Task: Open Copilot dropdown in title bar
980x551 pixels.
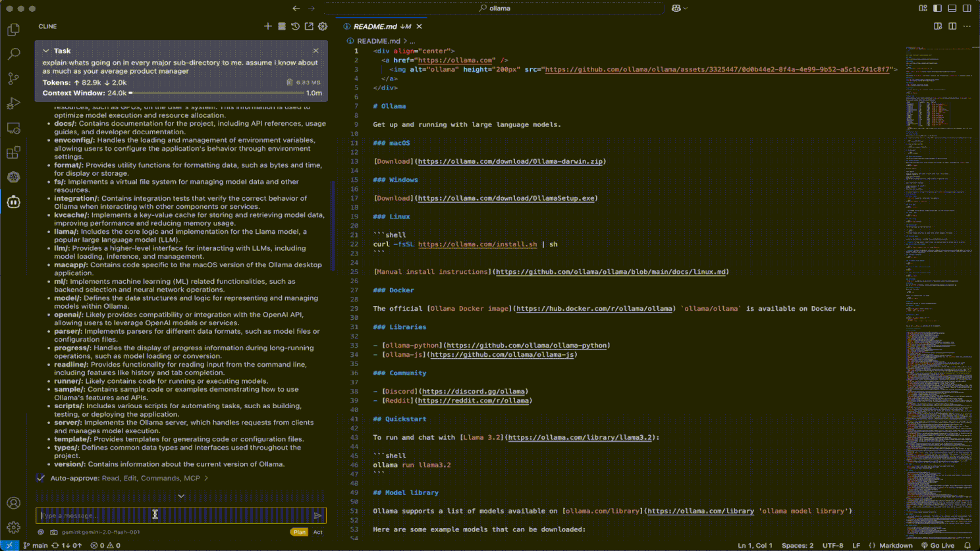Action: 679,9
